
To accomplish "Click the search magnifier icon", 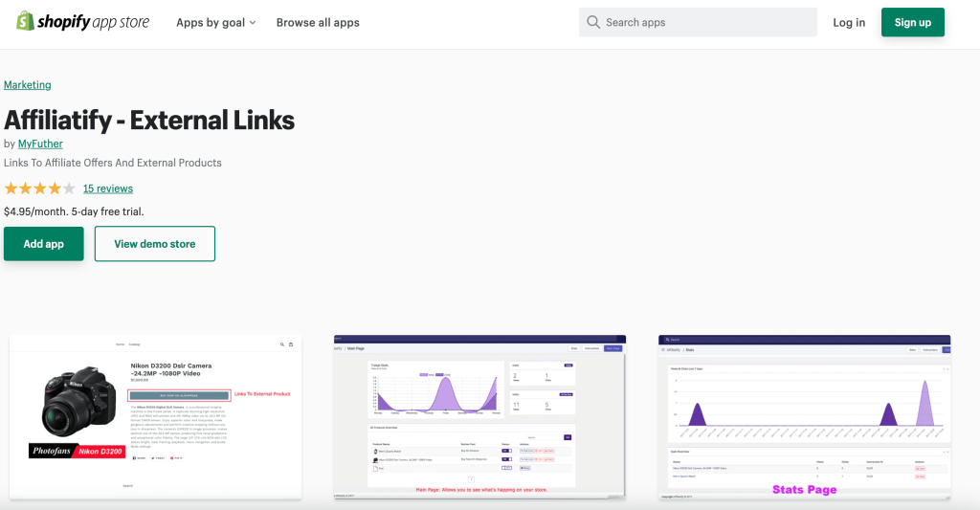I will click(x=593, y=23).
